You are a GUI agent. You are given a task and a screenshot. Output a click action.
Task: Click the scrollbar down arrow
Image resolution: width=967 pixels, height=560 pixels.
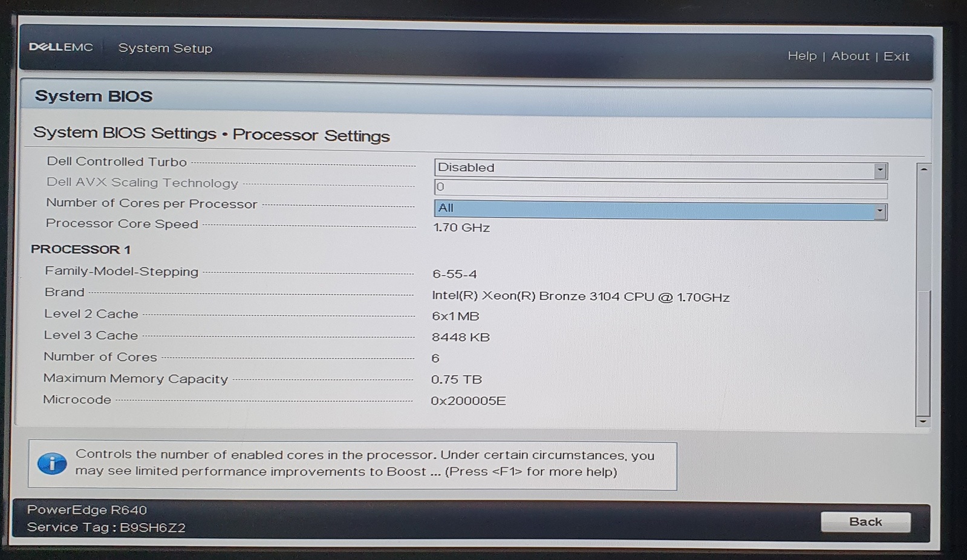[x=923, y=421]
